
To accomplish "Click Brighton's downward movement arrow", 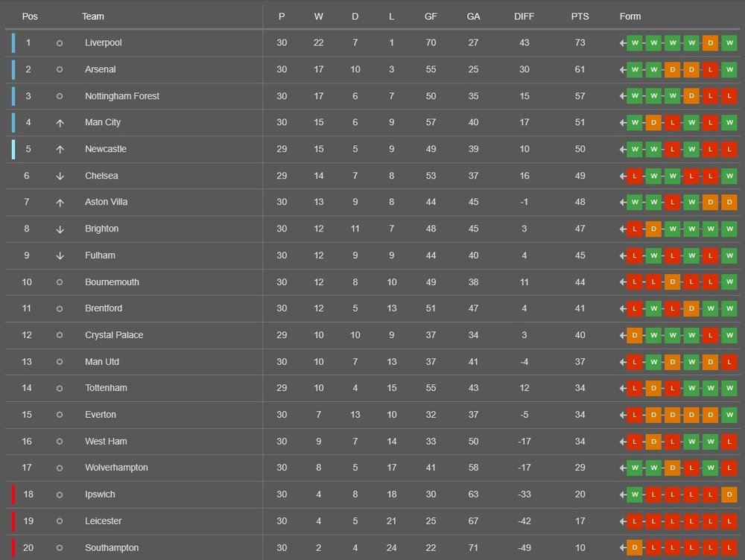I will [60, 229].
